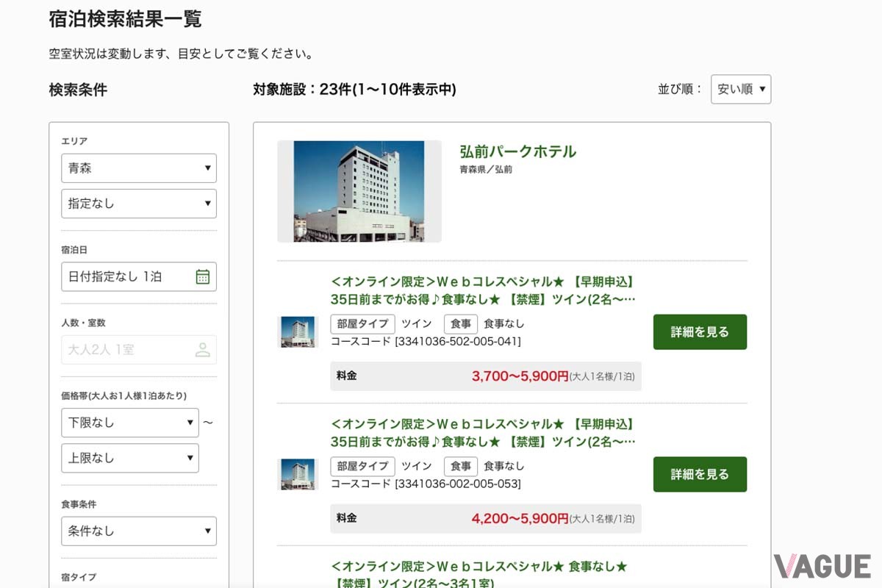Click the plan thumbnail beside code 3341036-502-005-041
Screen dimensions: 882x588
tap(298, 332)
